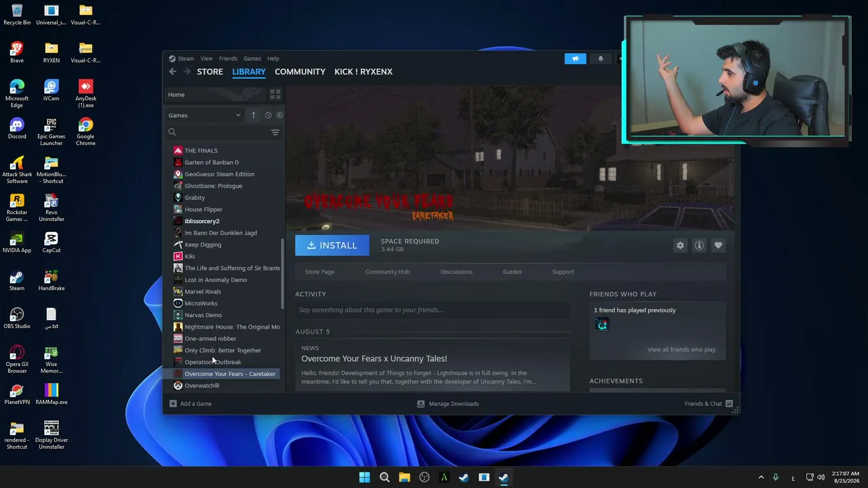Open the game's manage settings gear

click(x=680, y=245)
